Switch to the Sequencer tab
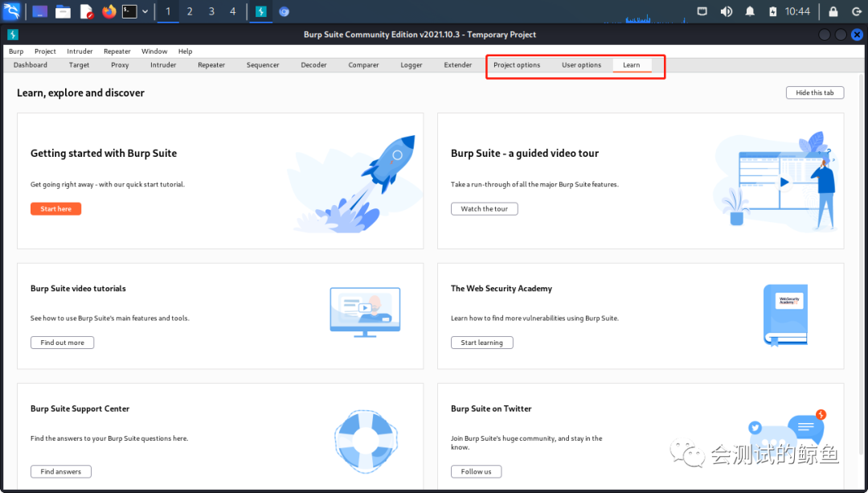 coord(263,65)
